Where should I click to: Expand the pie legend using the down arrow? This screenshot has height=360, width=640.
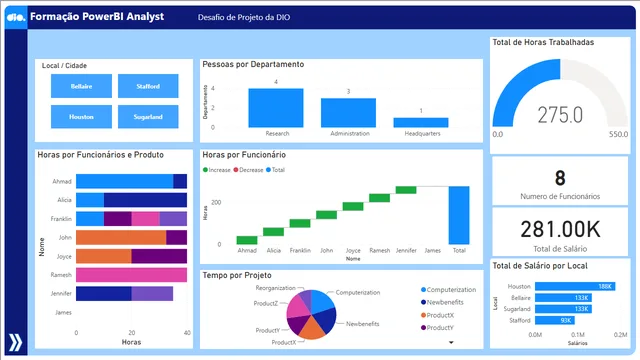[x=451, y=342]
